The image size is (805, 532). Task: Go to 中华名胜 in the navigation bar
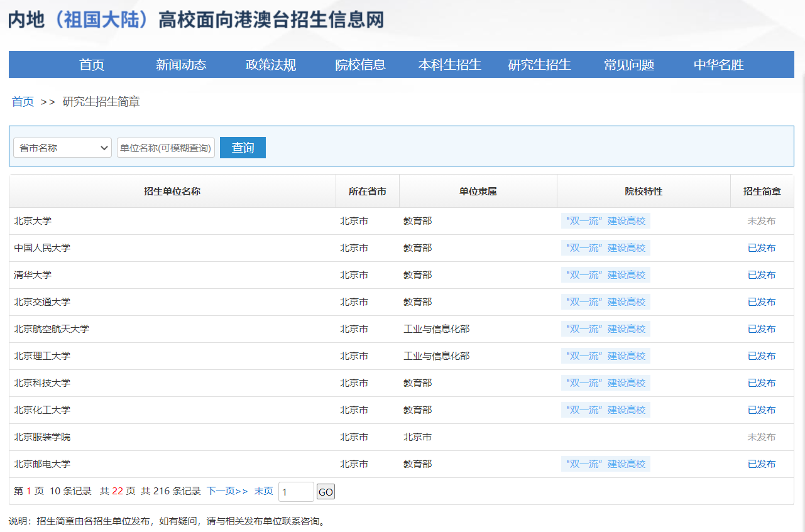pos(719,65)
